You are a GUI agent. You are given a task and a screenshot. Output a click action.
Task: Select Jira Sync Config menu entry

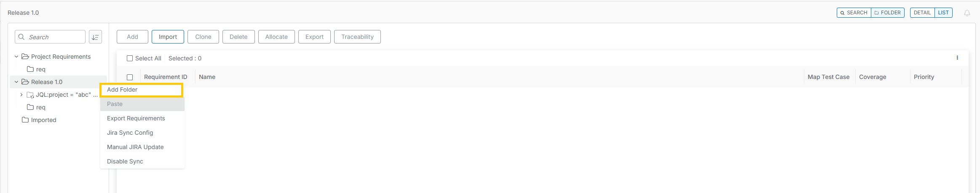coord(130,133)
